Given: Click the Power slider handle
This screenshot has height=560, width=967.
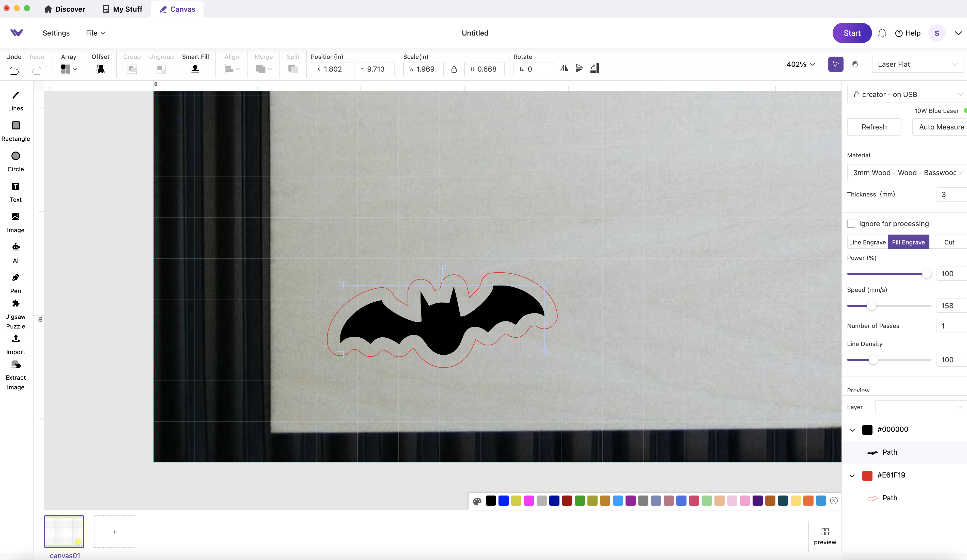Looking at the screenshot, I should click(926, 274).
